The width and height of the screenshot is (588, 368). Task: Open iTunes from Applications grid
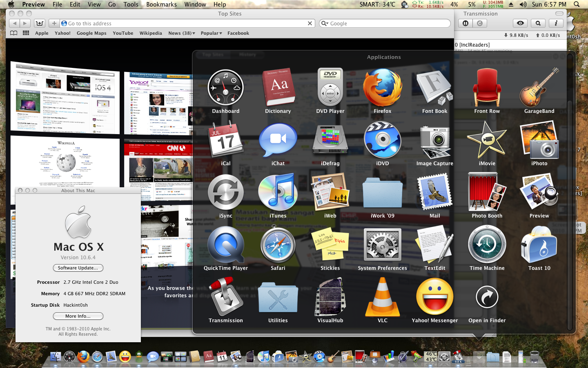278,192
